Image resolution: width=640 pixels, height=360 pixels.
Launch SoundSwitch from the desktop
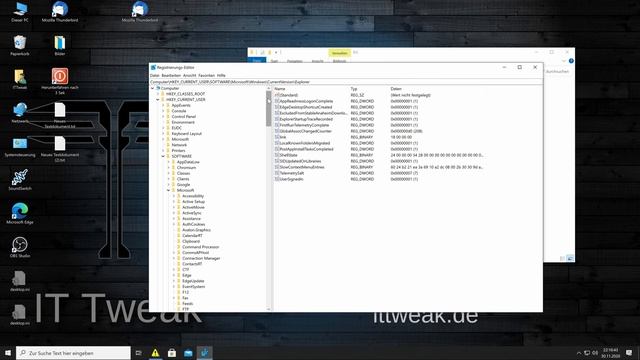pos(20,180)
